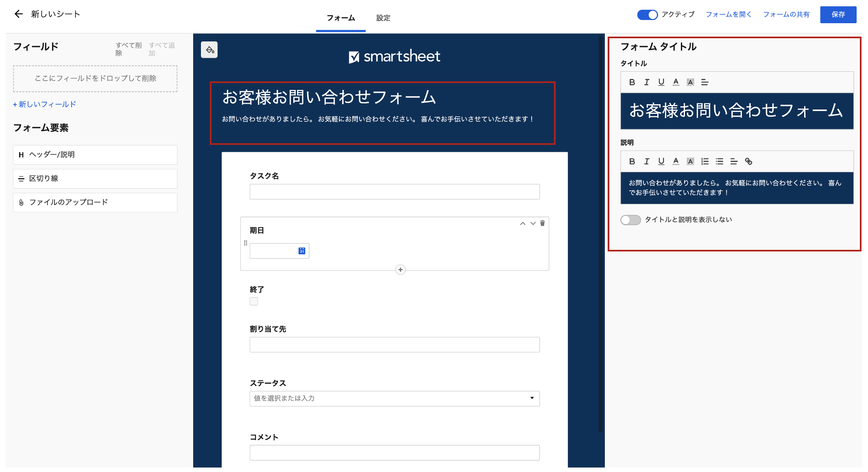Toggle the アクティブ switch

647,15
